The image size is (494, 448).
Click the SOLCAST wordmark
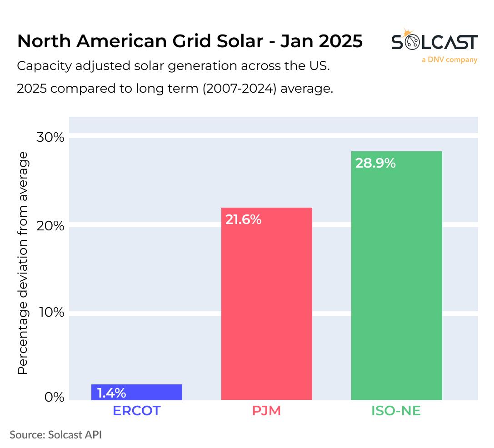434,43
